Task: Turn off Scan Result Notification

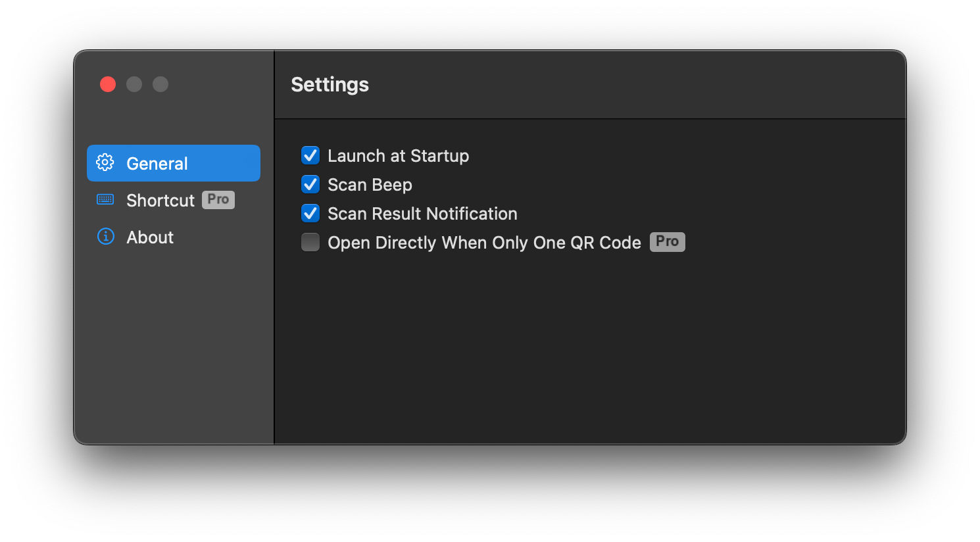Action: click(x=310, y=213)
